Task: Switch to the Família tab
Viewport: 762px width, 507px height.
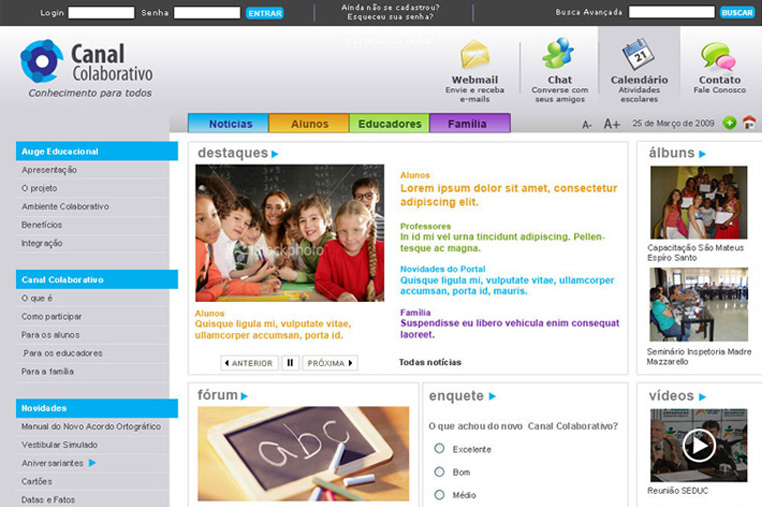Action: pos(469,124)
